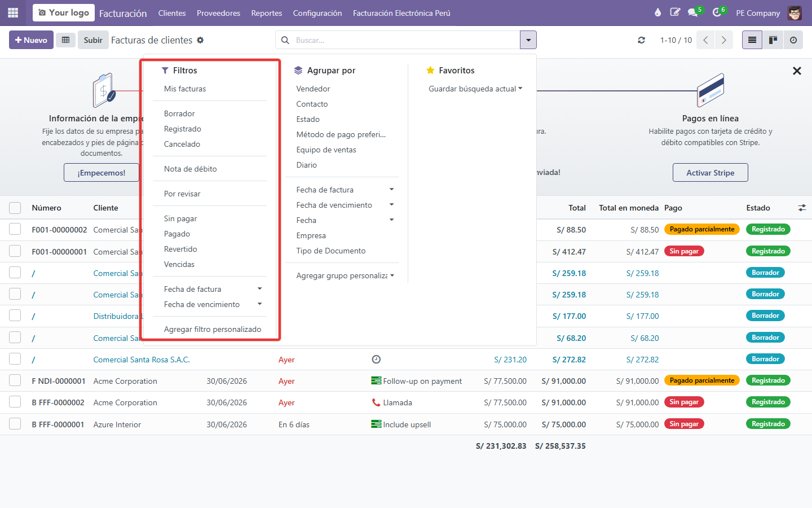The width and height of the screenshot is (812, 508).
Task: Open the gear icon next to Facturas de clientes
Action: pyautogui.click(x=200, y=40)
